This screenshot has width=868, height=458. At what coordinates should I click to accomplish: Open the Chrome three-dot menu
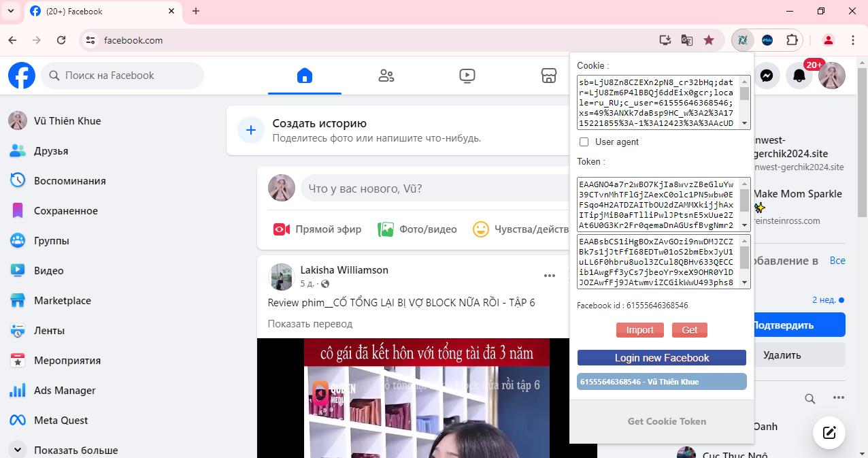point(853,40)
